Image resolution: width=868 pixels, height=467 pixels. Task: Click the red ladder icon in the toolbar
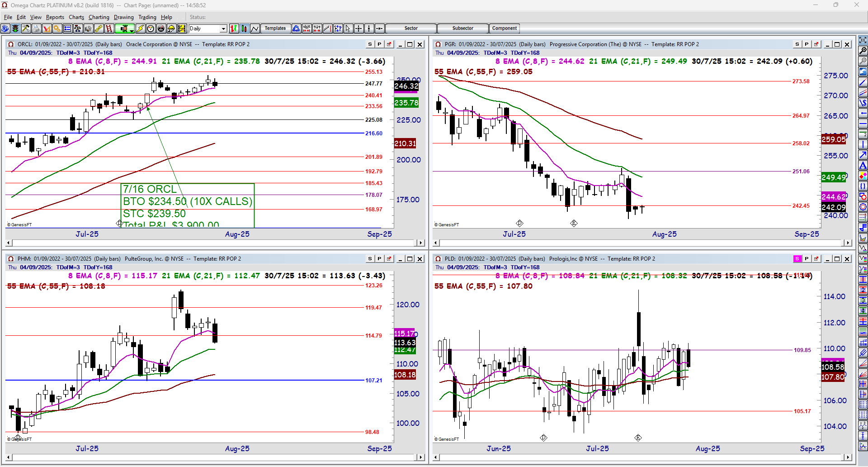tap(109, 29)
